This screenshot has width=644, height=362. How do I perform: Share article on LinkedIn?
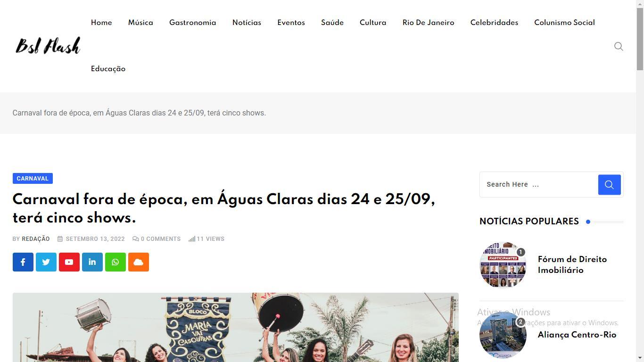92,262
